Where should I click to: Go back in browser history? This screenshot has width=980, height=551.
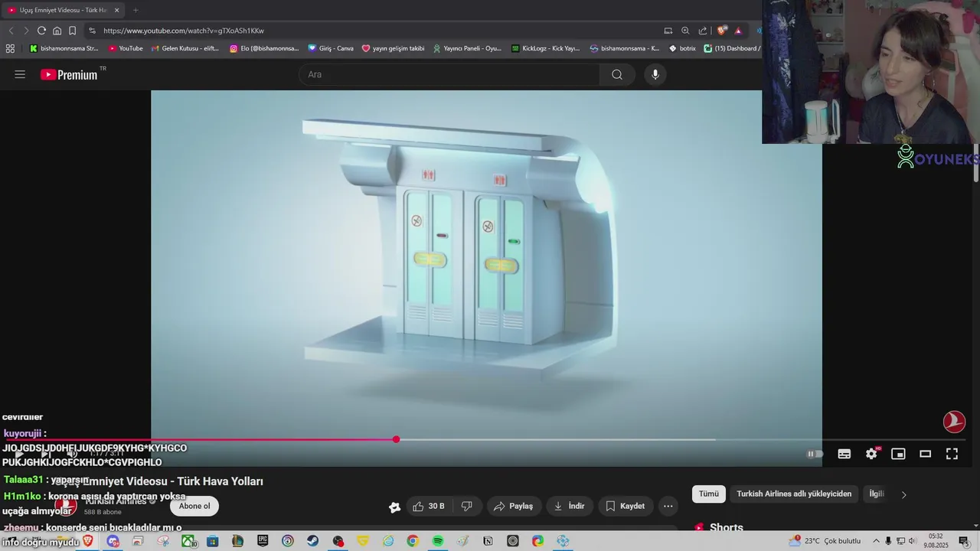[11, 31]
